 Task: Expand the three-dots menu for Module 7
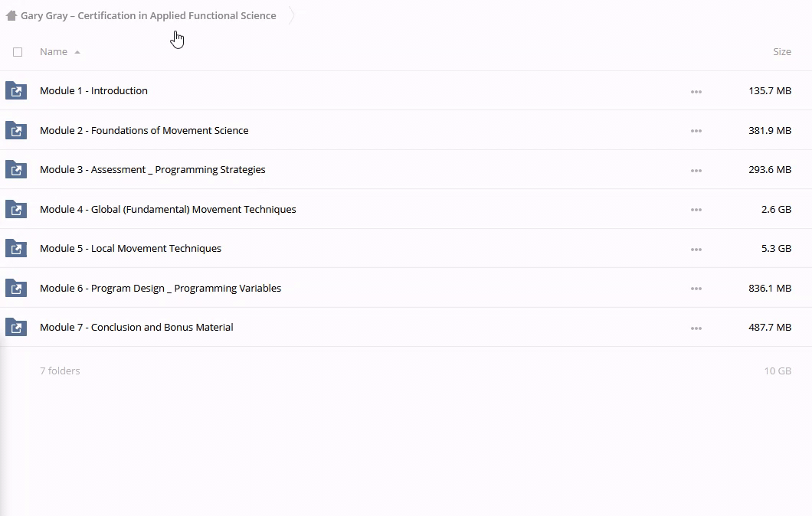[x=696, y=328]
